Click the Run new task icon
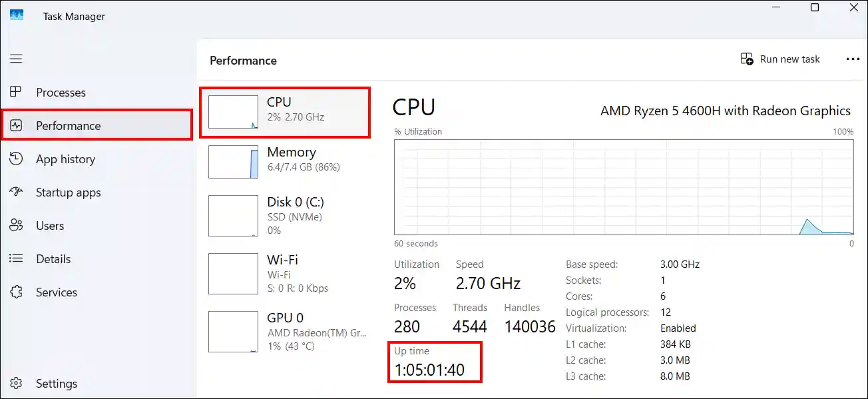The width and height of the screenshot is (868, 399). 746,59
